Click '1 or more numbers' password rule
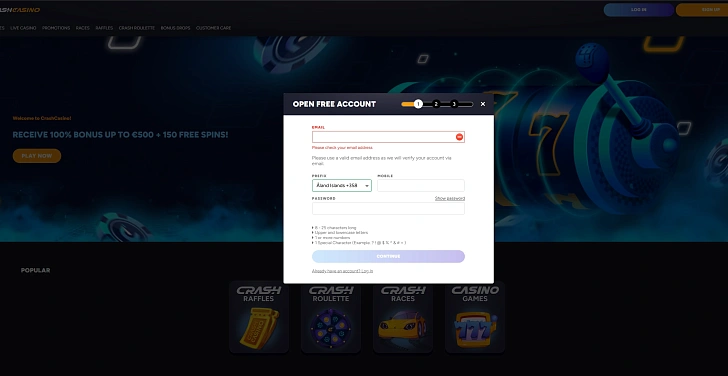 [333, 238]
